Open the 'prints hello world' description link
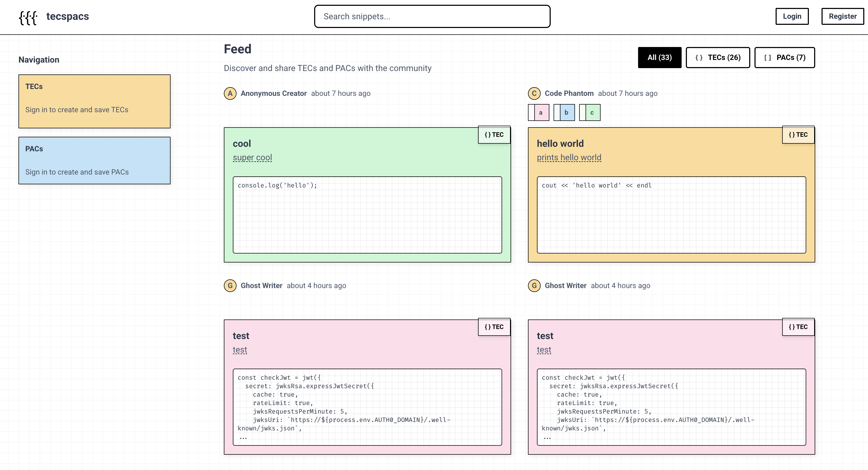 (x=569, y=158)
